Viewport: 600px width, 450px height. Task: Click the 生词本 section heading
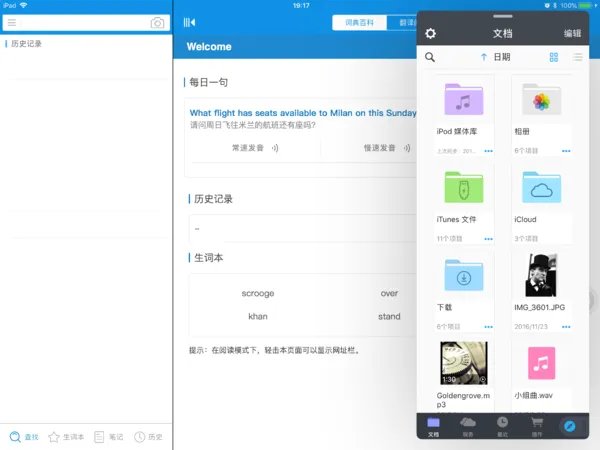click(x=209, y=258)
